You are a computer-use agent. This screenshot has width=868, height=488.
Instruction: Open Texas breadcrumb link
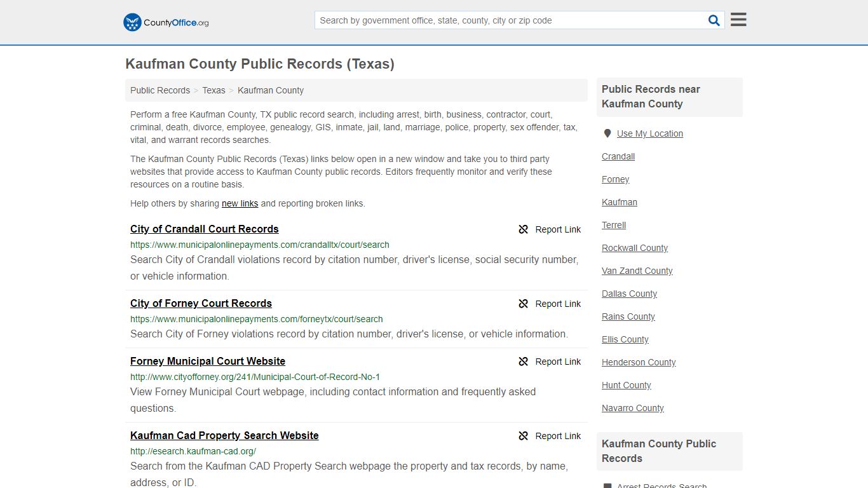click(214, 90)
